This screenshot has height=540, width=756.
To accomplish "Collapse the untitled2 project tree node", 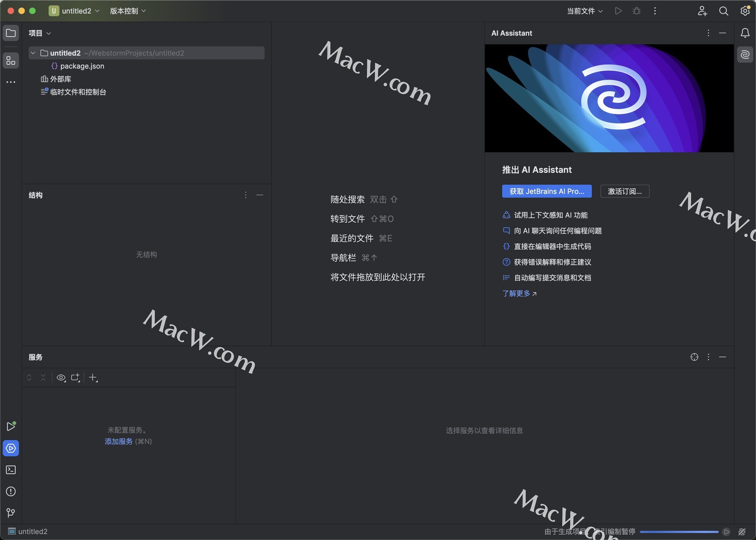I will (x=33, y=53).
